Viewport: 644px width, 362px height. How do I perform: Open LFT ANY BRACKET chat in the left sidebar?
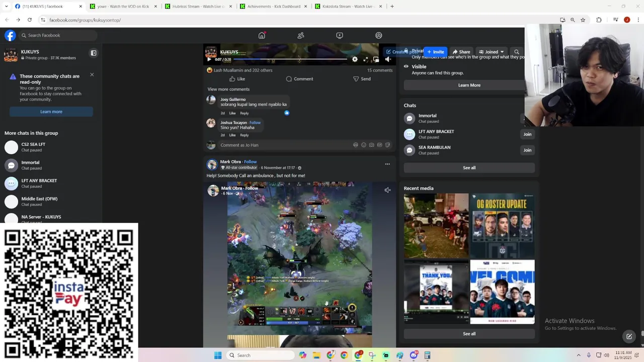pyautogui.click(x=50, y=183)
